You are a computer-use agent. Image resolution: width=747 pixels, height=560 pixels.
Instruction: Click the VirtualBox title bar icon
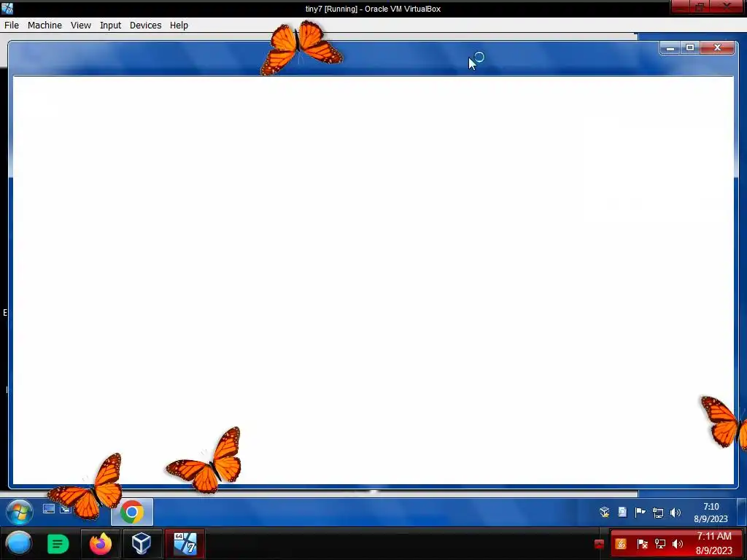(7, 9)
